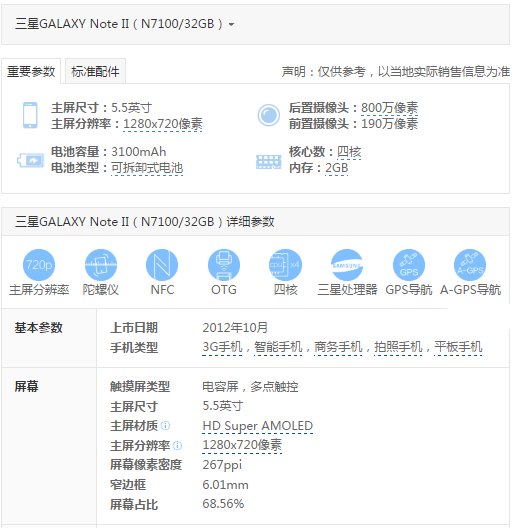Switch to the 重要参数 tab

pyautogui.click(x=31, y=71)
